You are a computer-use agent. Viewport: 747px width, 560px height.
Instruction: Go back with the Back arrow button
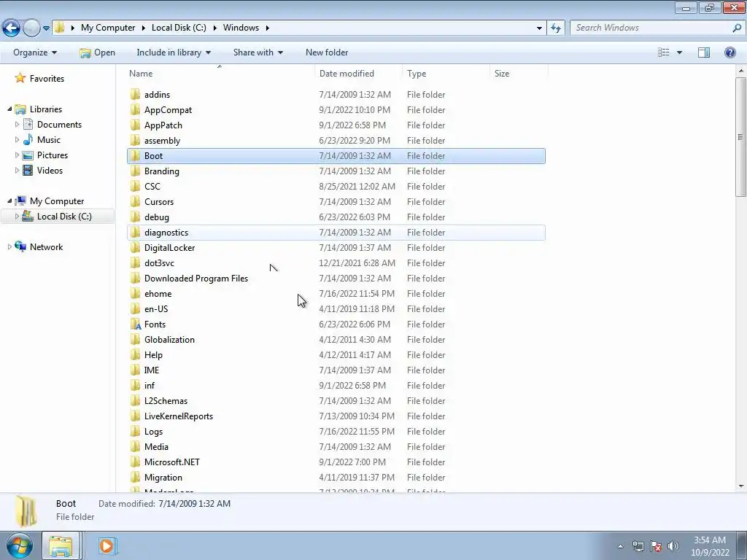12,28
